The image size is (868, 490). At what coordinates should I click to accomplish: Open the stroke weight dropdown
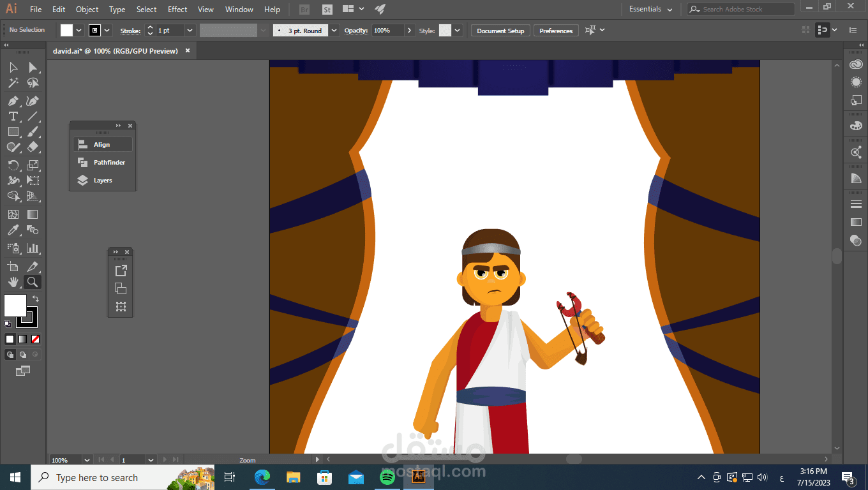tap(190, 31)
